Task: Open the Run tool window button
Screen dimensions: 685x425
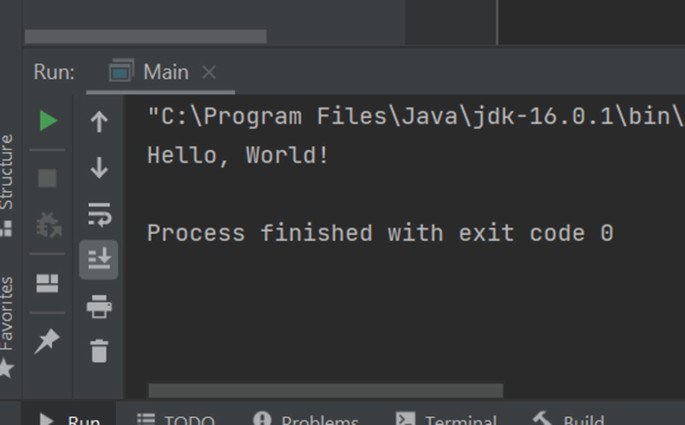Action: (70, 418)
